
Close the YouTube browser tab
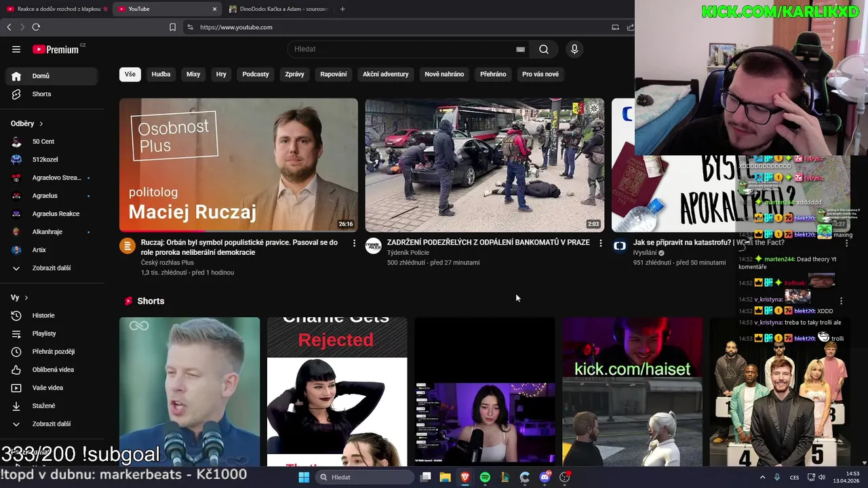[x=215, y=9]
